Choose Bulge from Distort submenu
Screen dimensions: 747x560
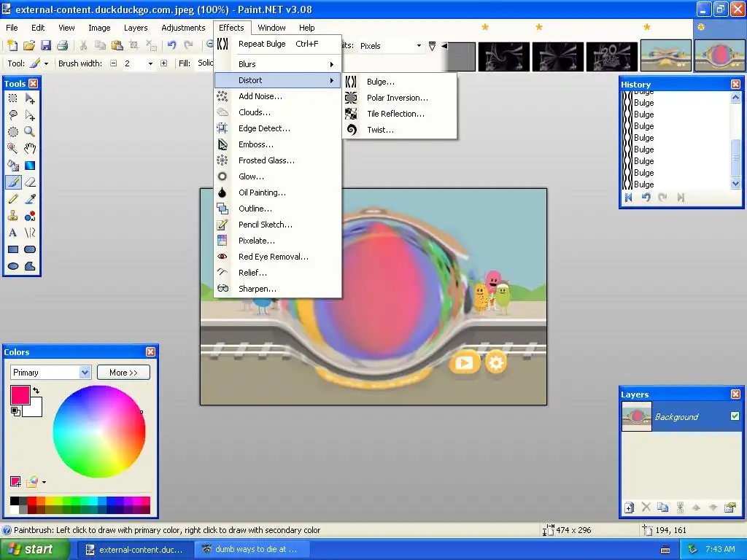click(400, 82)
